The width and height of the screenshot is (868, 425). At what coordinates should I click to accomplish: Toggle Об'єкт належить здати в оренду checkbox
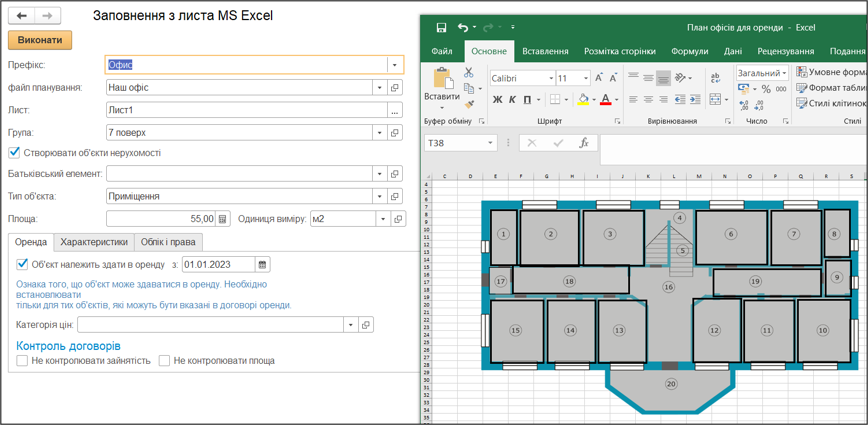pyautogui.click(x=23, y=264)
